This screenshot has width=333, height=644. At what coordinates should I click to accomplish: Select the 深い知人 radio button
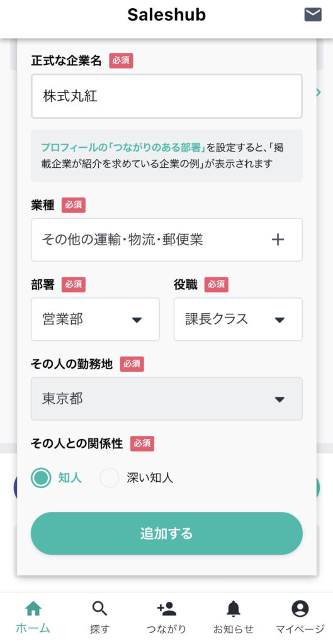110,478
